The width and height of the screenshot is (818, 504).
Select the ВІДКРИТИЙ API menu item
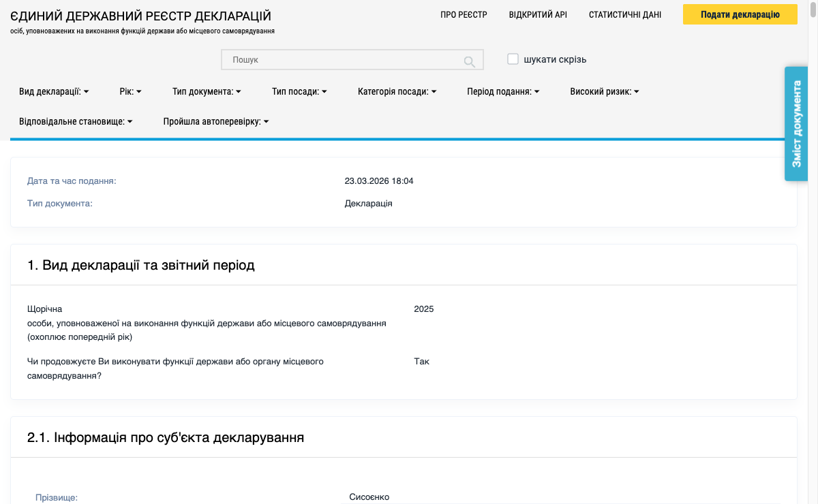tap(538, 14)
